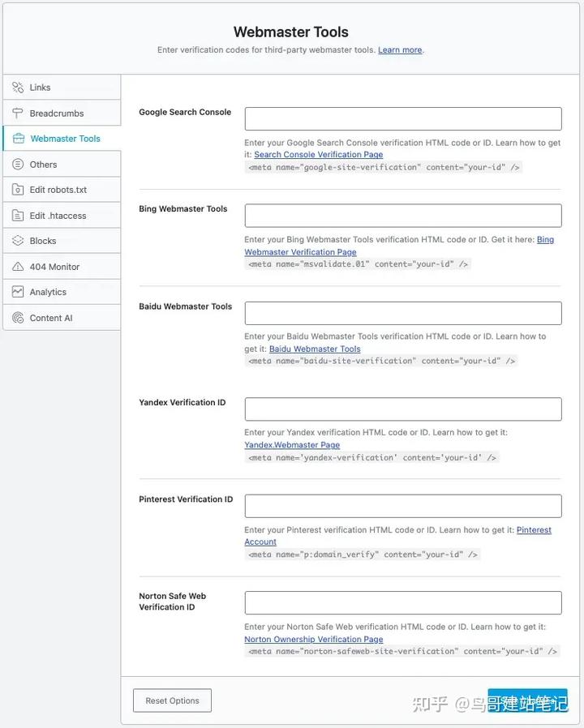Open the Others tab

(x=62, y=164)
